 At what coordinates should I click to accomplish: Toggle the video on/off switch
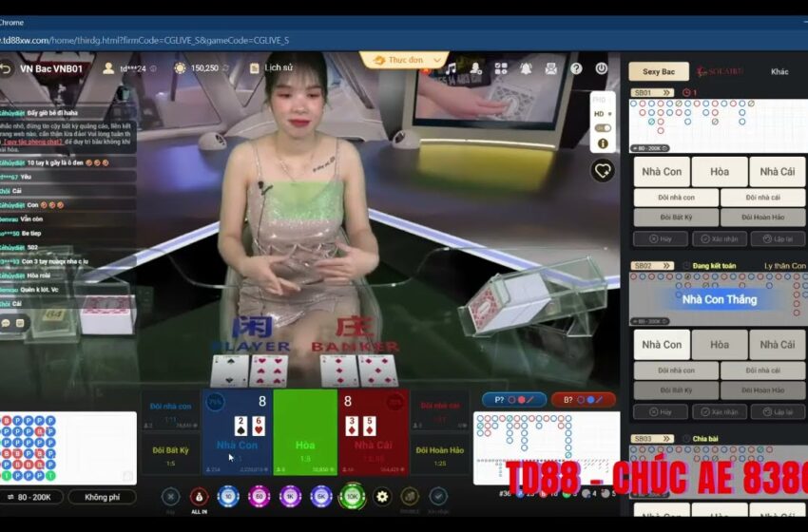click(603, 127)
